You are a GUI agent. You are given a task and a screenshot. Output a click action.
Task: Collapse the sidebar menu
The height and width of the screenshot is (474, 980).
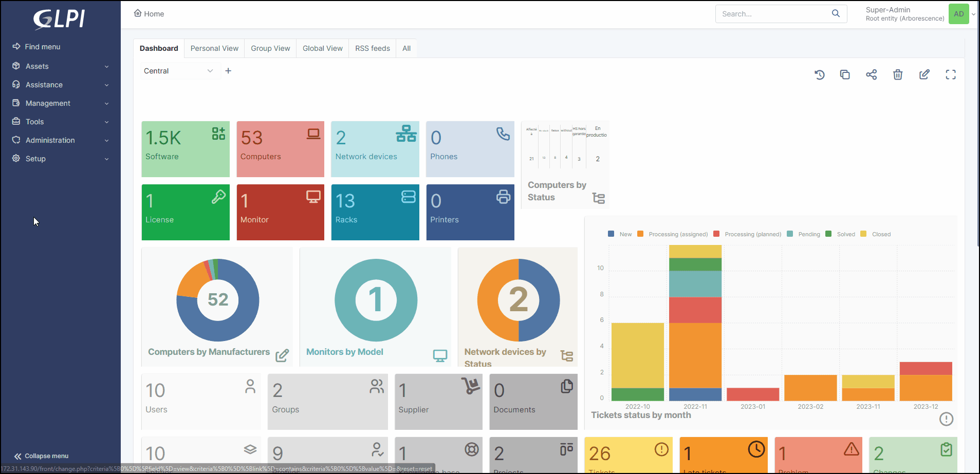[41, 456]
